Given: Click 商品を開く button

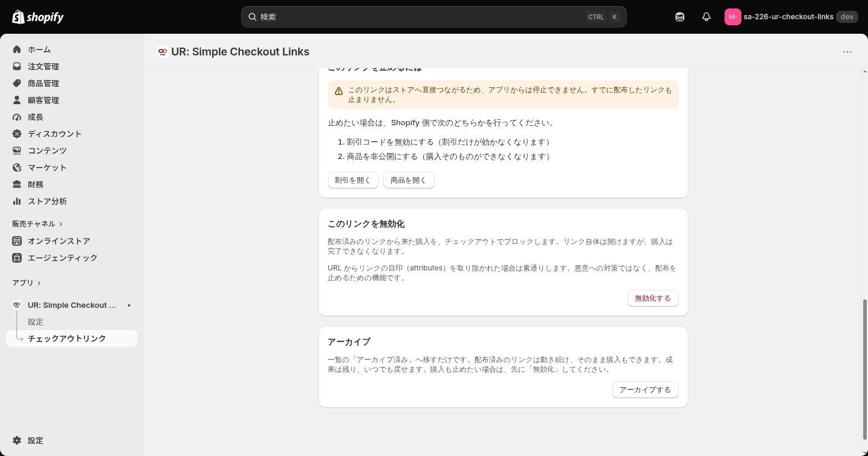Looking at the screenshot, I should coord(409,180).
